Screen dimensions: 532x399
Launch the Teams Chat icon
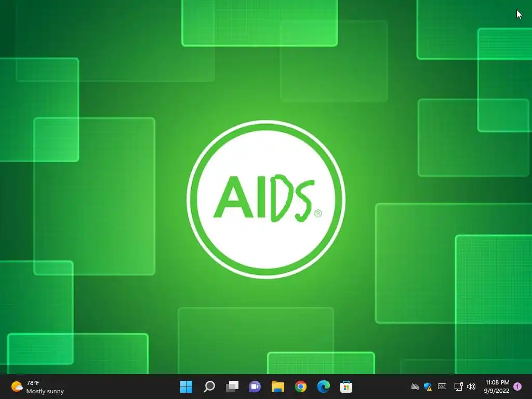click(x=255, y=387)
